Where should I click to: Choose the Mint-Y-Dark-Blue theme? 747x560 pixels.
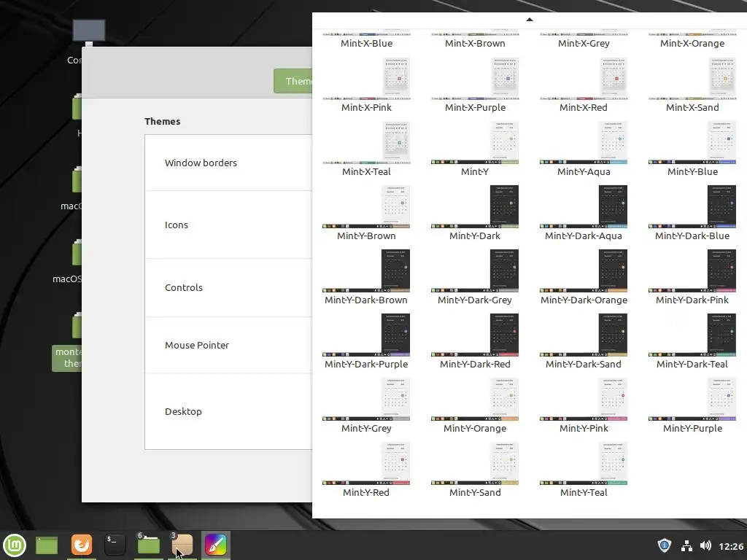tap(692, 214)
